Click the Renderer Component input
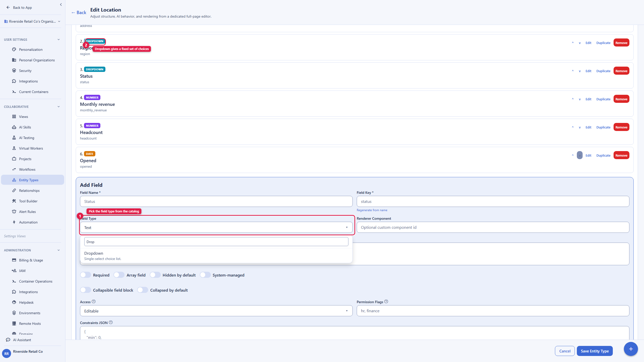Image resolution: width=644 pixels, height=362 pixels. pyautogui.click(x=493, y=227)
